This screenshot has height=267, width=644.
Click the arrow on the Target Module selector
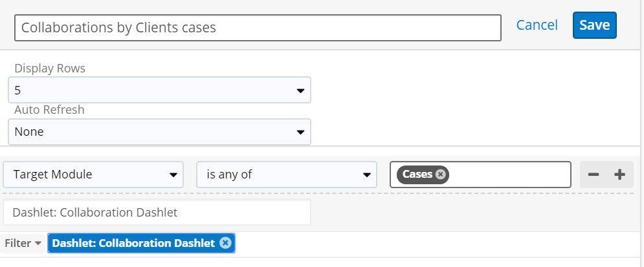pyautogui.click(x=173, y=175)
